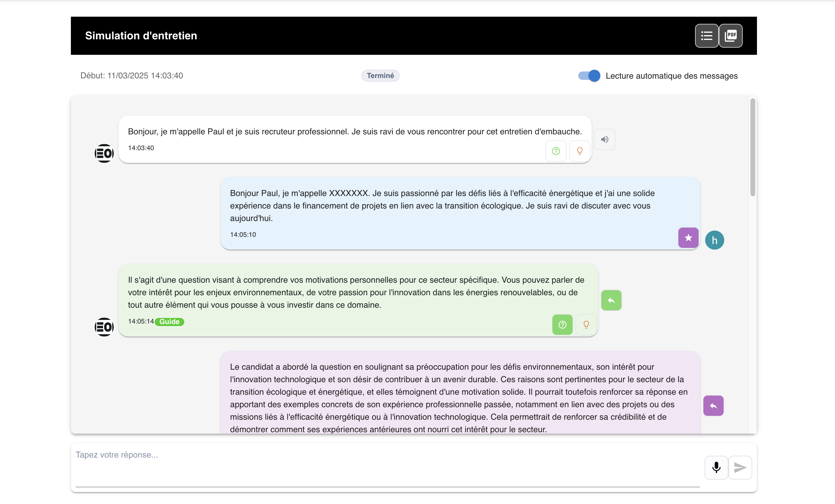Open the list view icon in header
Image resolution: width=835 pixels, height=504 pixels.
click(x=706, y=35)
